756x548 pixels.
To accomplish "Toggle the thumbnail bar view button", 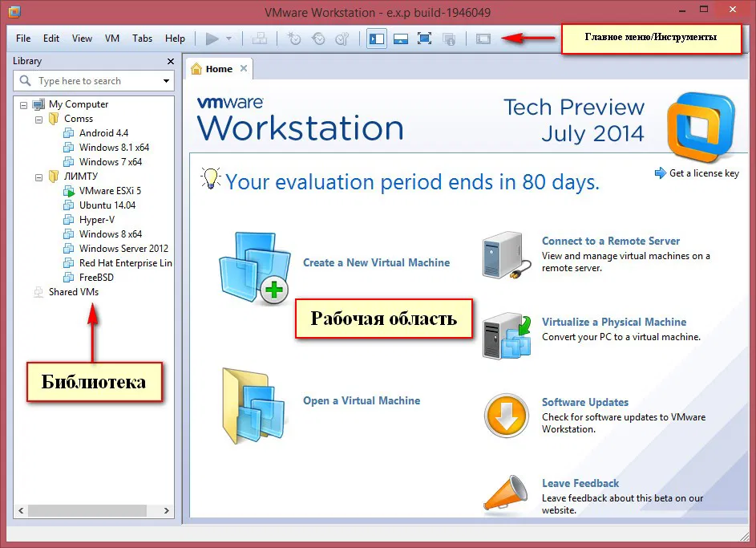I will pyautogui.click(x=400, y=38).
